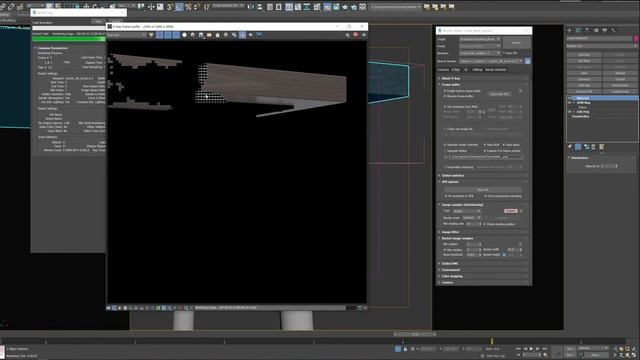Toggle selection lock icon in status bar
Screen dimensions: 640x360
[x=405, y=349]
